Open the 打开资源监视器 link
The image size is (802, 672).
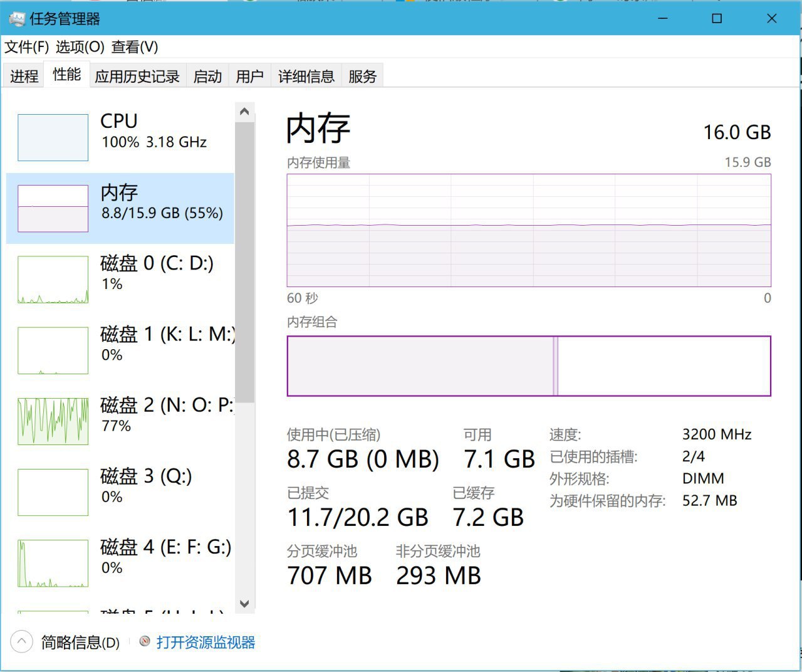tap(206, 642)
